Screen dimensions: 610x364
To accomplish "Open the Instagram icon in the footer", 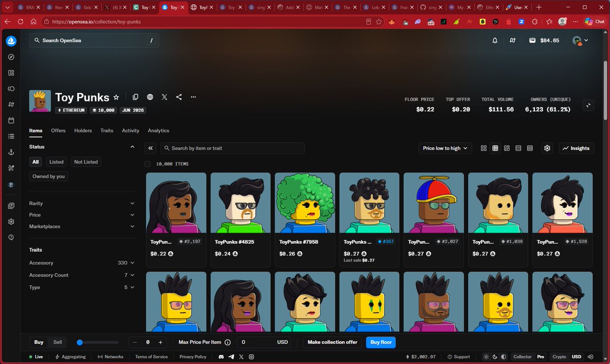I will (251, 357).
